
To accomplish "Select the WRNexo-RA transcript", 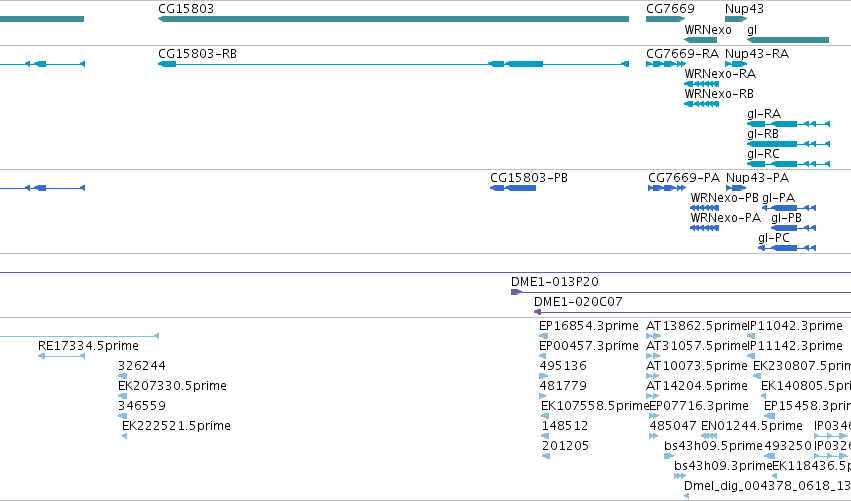I will coord(702,84).
